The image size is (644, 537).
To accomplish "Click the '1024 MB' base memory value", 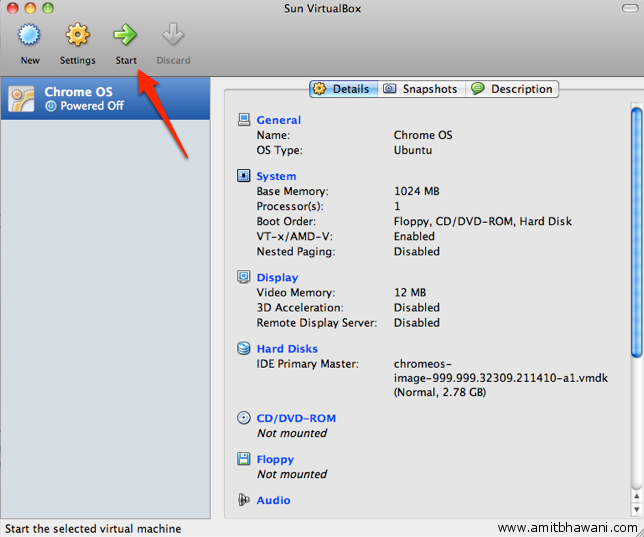I will click(x=416, y=191).
